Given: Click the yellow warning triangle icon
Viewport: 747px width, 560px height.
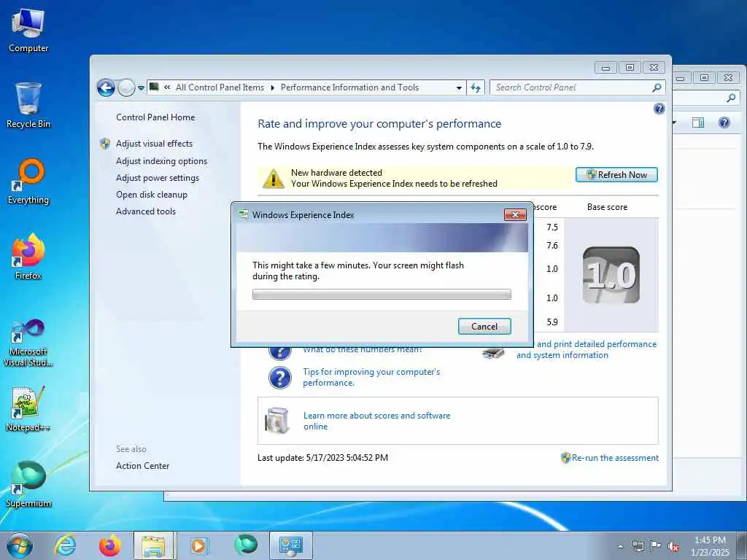Looking at the screenshot, I should tap(274, 178).
